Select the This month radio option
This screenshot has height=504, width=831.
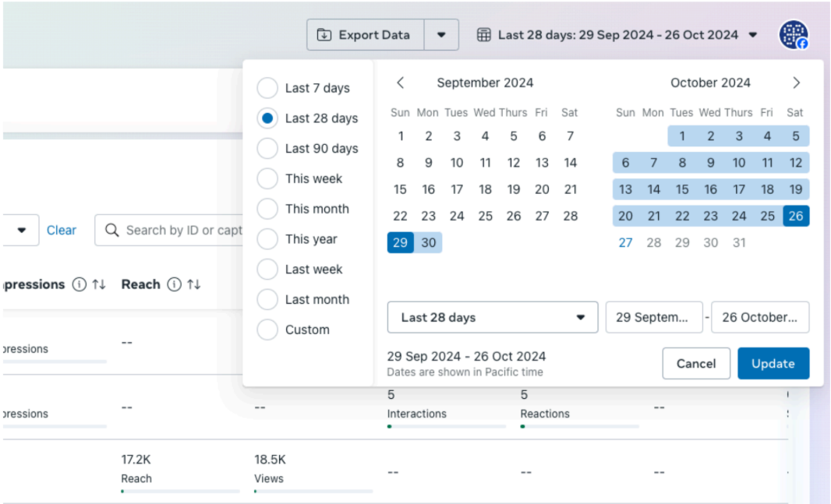(267, 209)
